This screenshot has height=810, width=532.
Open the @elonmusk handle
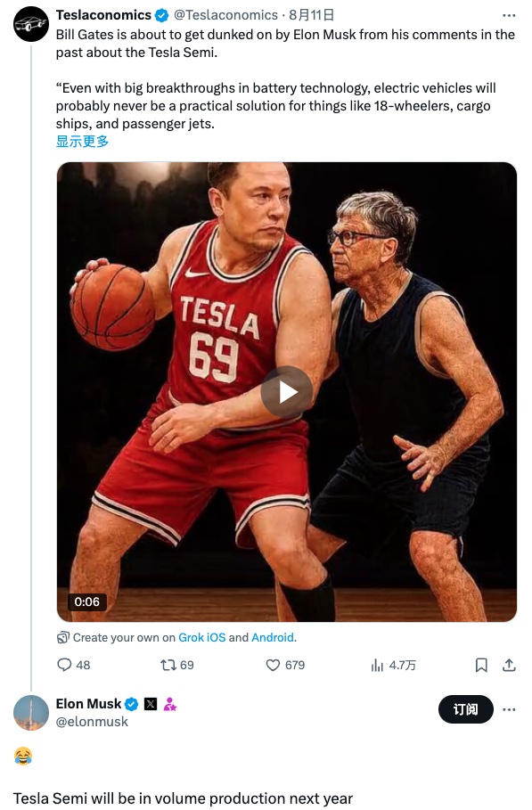pos(92,722)
